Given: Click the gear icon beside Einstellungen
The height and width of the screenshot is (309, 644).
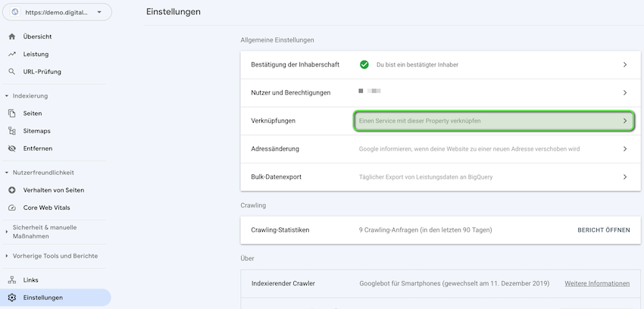Looking at the screenshot, I should [12, 298].
